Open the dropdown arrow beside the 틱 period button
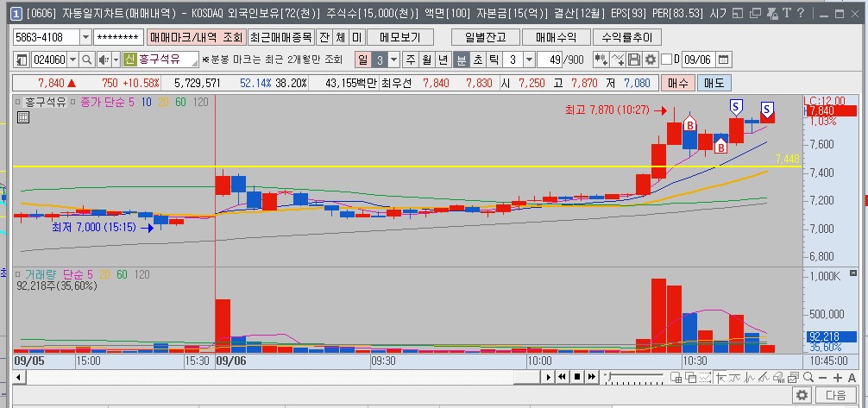 pos(529,60)
